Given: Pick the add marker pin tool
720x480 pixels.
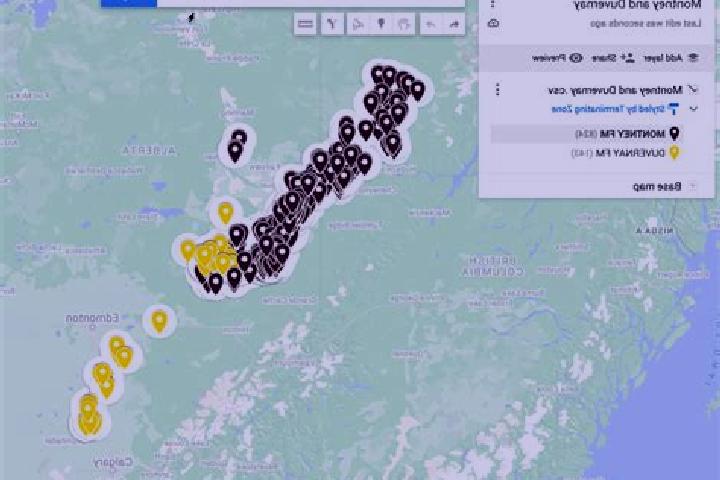Looking at the screenshot, I should [x=381, y=24].
